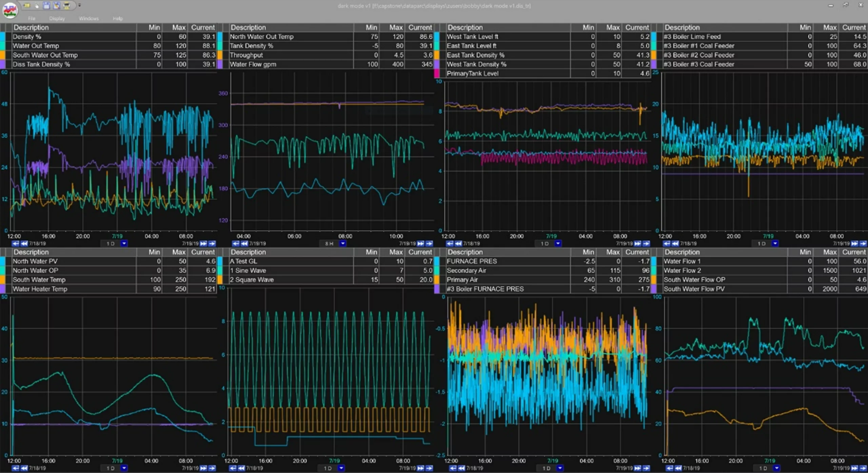Click the South Water Flow OP color swatch
868x473 pixels.
pyautogui.click(x=654, y=280)
